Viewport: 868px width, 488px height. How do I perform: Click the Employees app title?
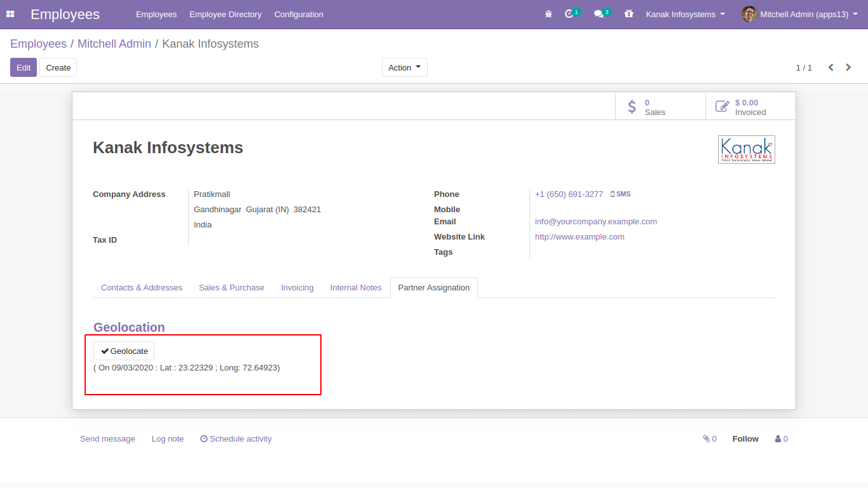(x=65, y=14)
